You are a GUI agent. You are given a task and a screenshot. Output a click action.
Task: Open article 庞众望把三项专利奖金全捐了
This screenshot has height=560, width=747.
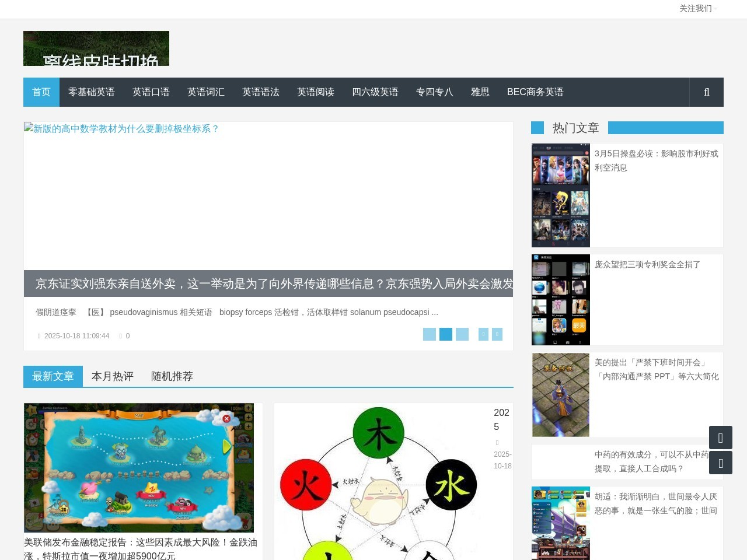coord(648,264)
